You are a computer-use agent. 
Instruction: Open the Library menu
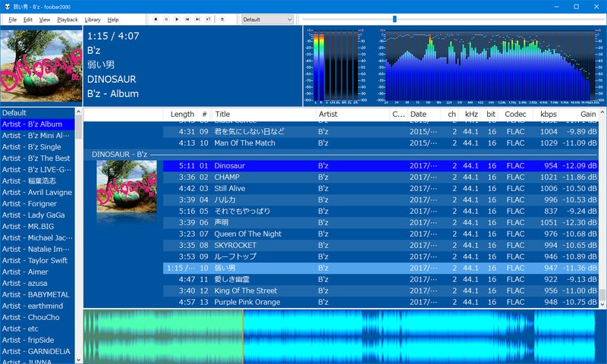coord(93,19)
